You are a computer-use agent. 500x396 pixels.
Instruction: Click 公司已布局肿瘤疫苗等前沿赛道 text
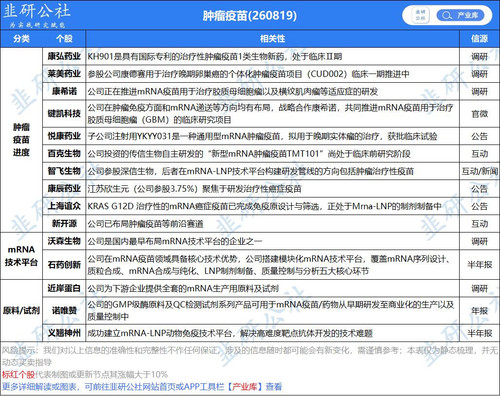click(x=145, y=223)
